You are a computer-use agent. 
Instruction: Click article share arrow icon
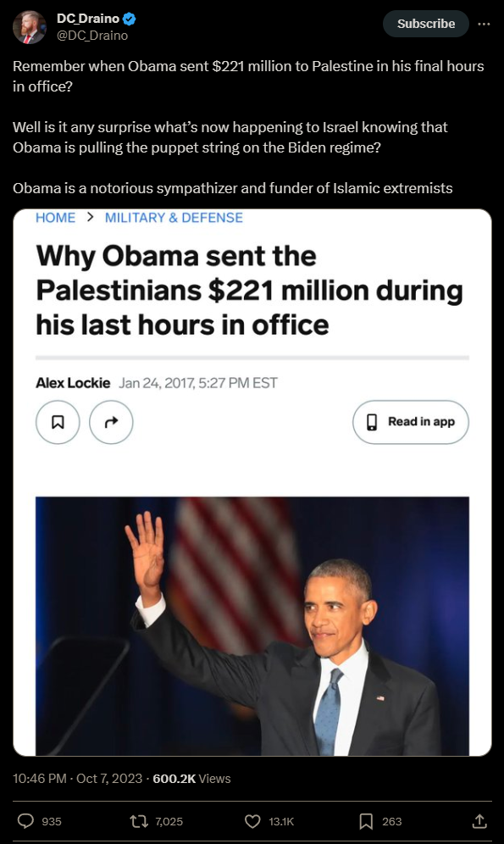(x=111, y=422)
